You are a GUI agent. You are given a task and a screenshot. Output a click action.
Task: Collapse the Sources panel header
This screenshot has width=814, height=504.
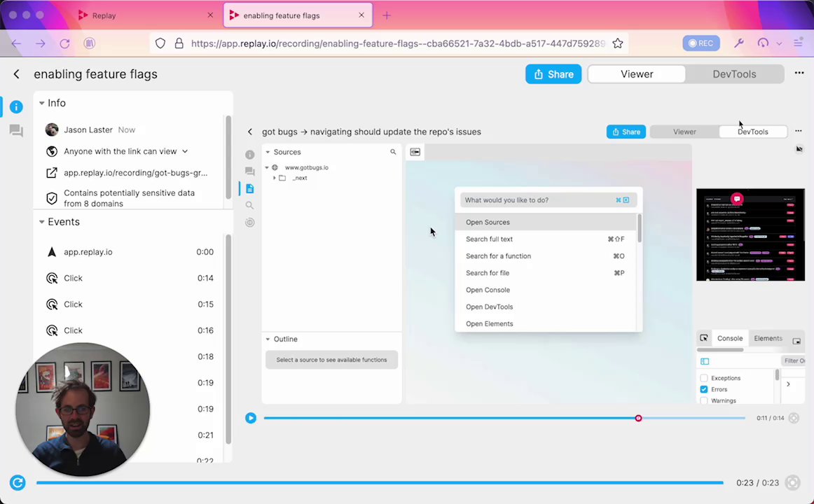(x=268, y=152)
